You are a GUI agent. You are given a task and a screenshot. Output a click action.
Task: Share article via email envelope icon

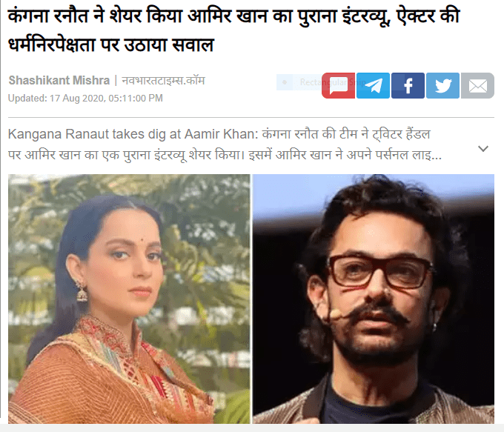pos(477,85)
